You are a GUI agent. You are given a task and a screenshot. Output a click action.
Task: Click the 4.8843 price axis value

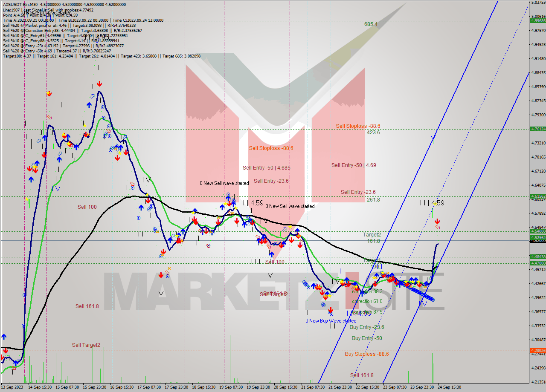pyautogui.click(x=538, y=73)
